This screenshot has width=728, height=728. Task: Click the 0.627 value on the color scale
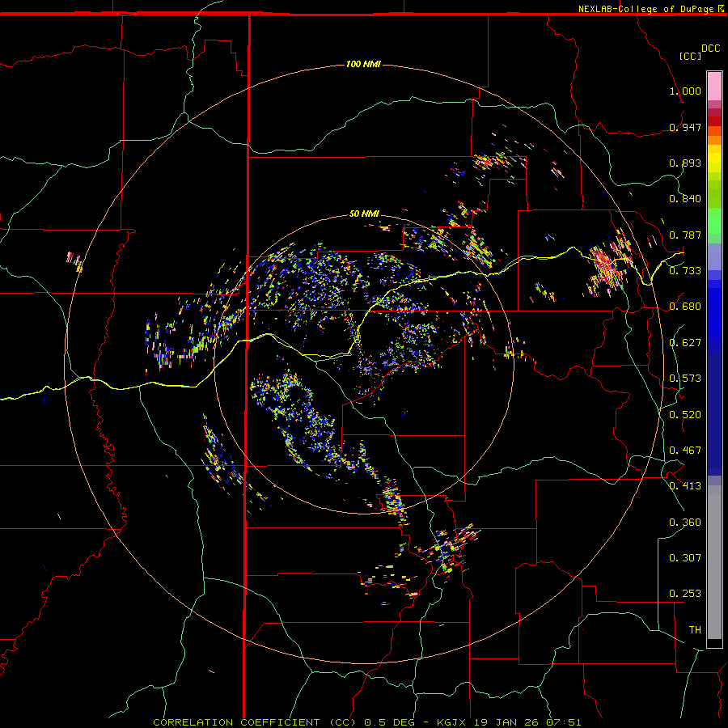tap(685, 343)
